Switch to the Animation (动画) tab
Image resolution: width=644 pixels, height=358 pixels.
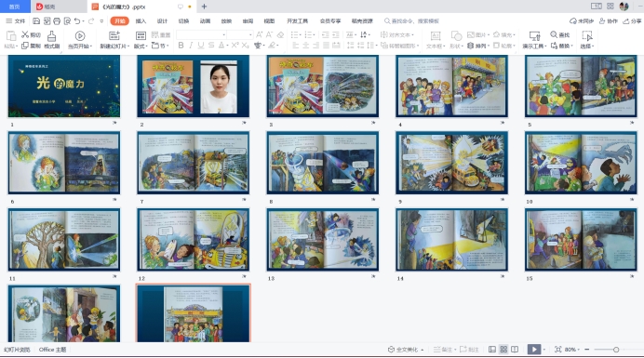205,21
